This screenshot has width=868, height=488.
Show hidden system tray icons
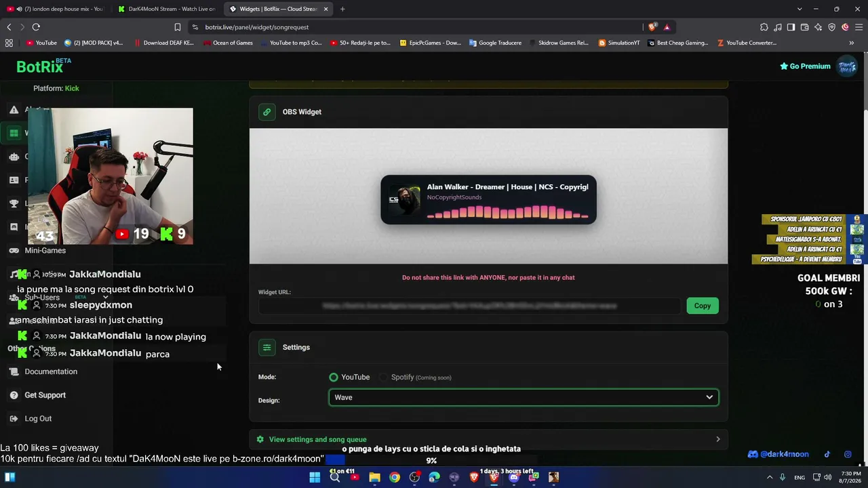770,477
